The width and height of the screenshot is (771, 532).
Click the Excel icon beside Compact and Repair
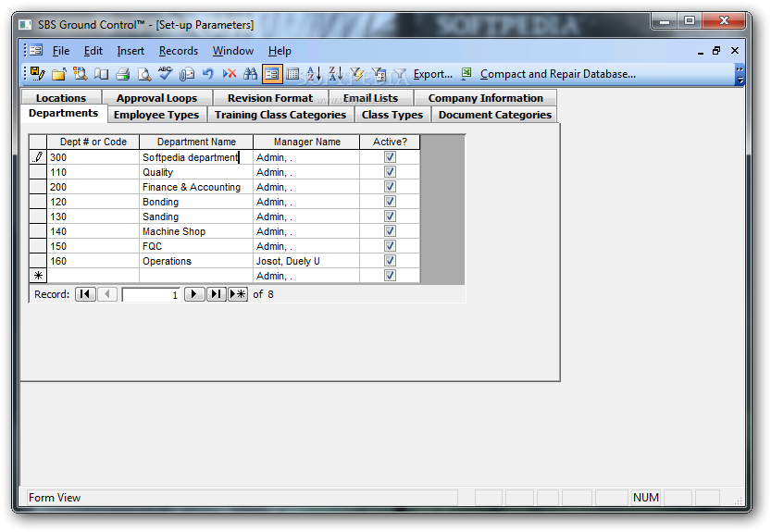466,74
